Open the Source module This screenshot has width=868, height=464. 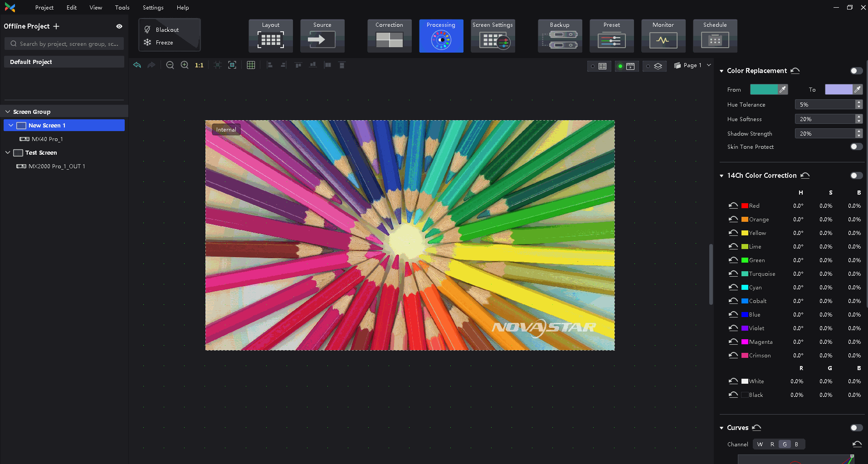tap(322, 36)
